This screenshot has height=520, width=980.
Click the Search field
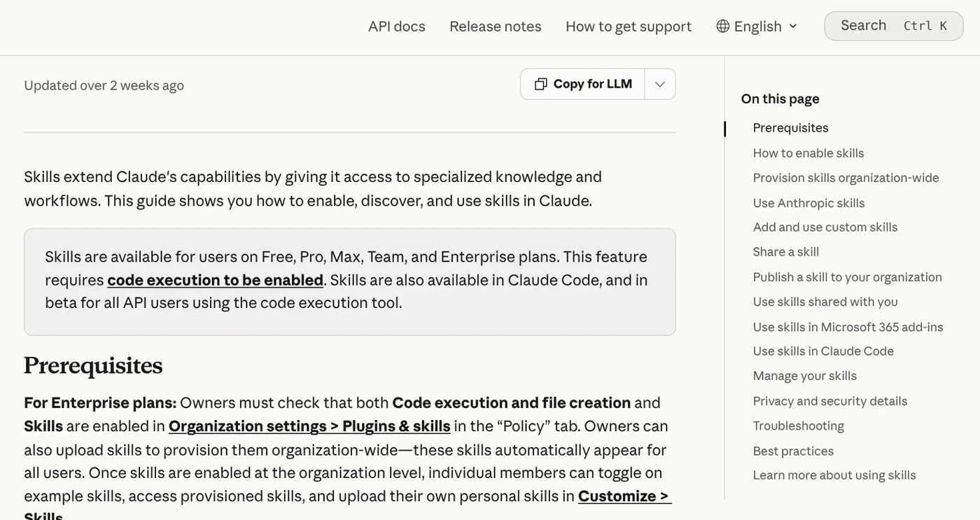pos(894,26)
